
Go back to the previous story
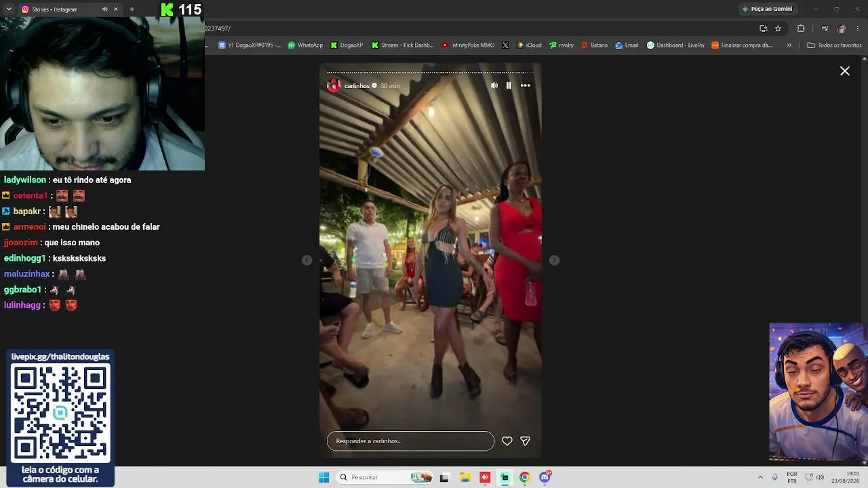(307, 260)
